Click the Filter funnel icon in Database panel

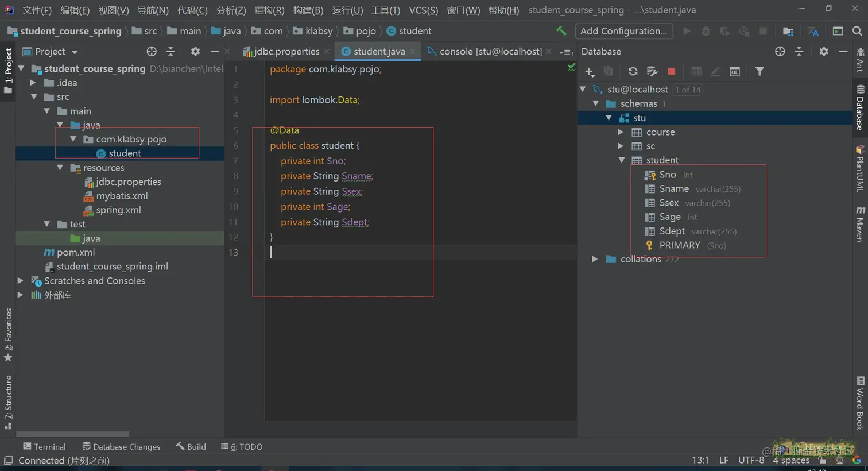[759, 71]
